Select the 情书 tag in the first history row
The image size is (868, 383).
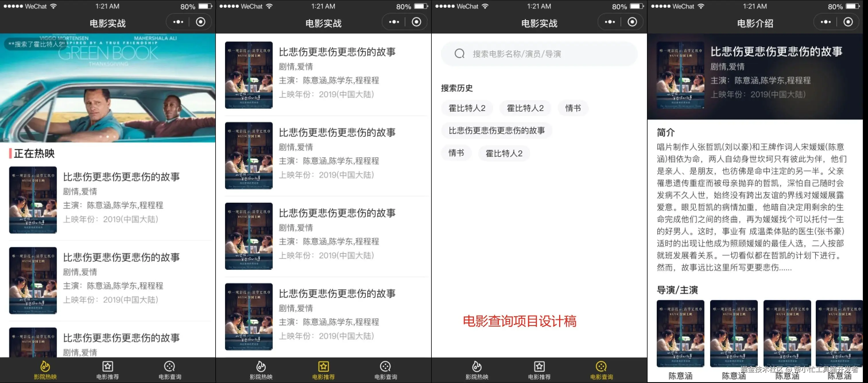[x=573, y=108]
